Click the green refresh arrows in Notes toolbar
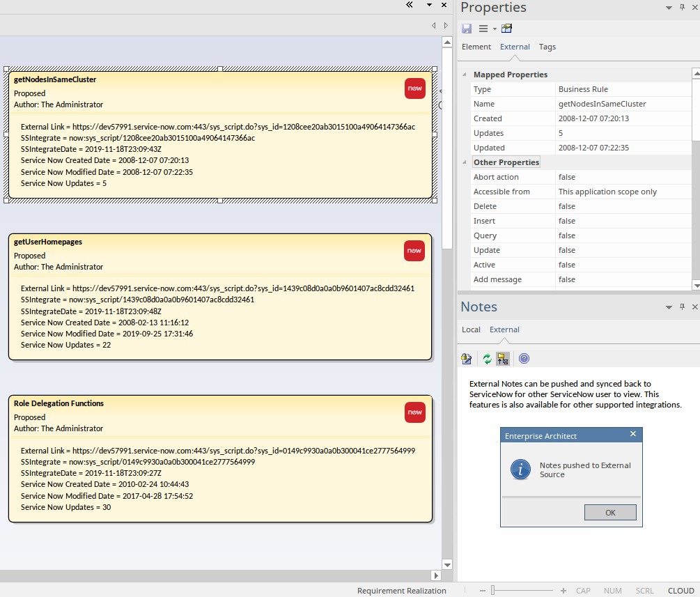The image size is (700, 597). coord(487,359)
